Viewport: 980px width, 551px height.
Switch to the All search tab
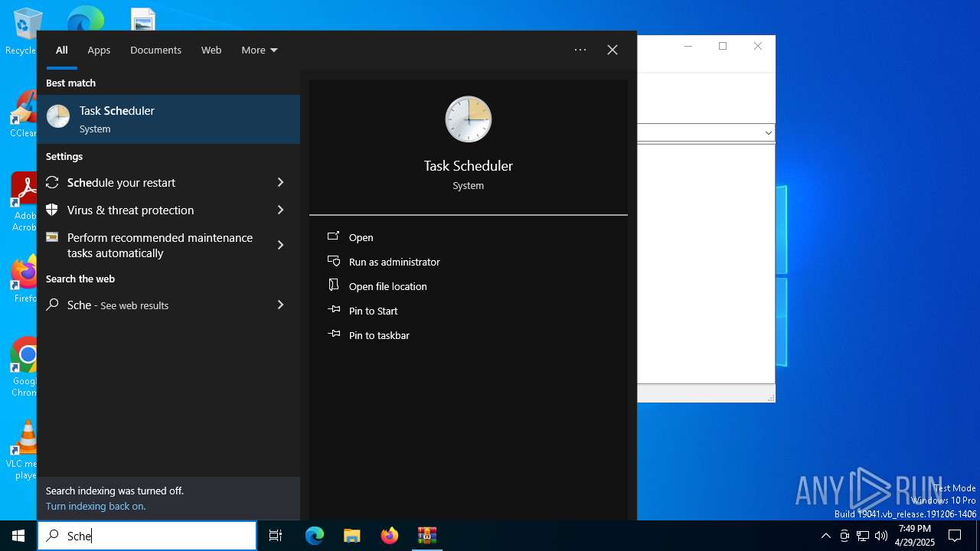[x=61, y=50]
